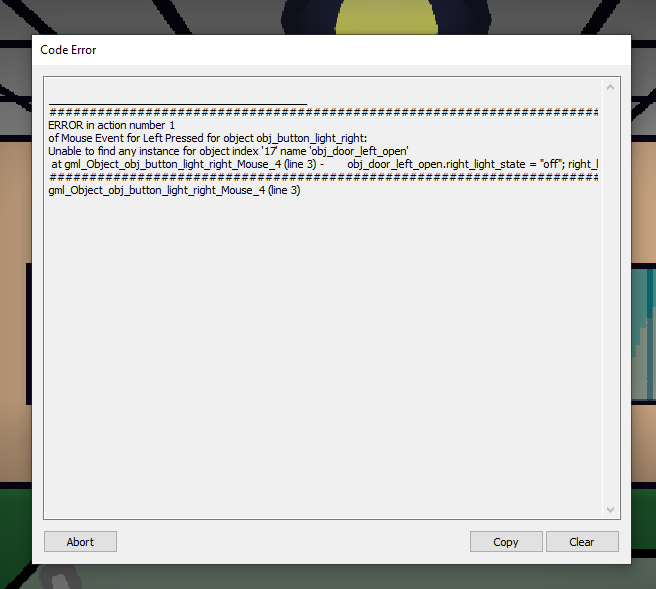Click the underscore separator line above the error
656x589 pixels.
click(x=178, y=103)
